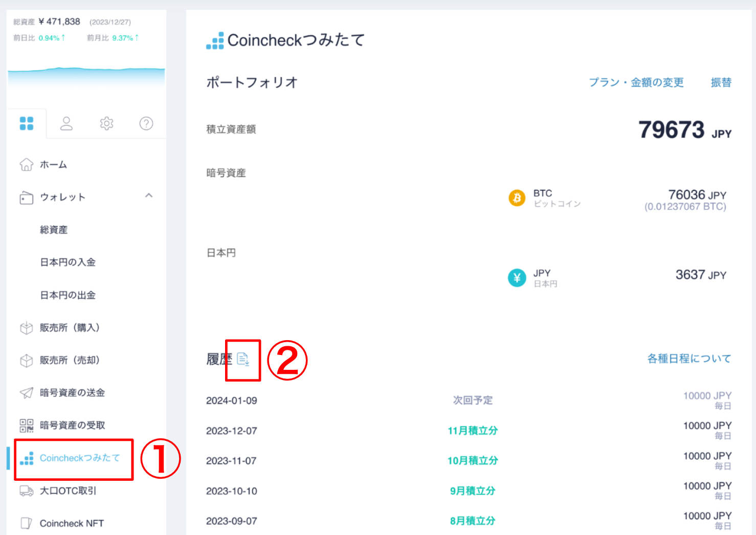Image resolution: width=756 pixels, height=535 pixels.
Task: Open 販売所（購入） from sidebar
Action: 70,328
